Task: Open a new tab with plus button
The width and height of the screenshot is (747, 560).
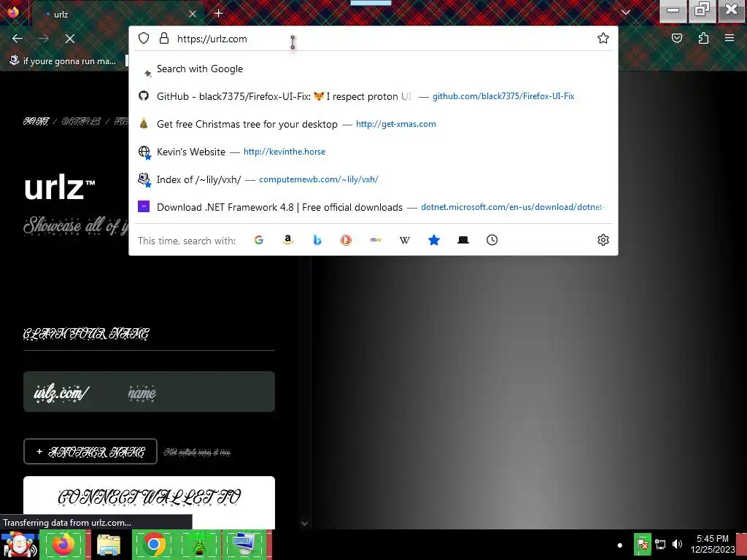Action: [x=218, y=13]
